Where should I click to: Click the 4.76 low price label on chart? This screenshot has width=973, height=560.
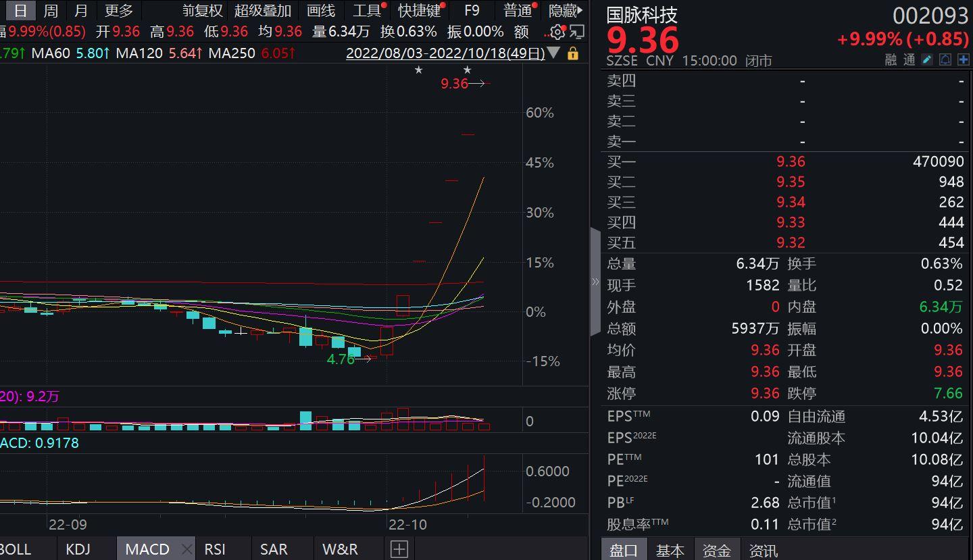(341, 359)
